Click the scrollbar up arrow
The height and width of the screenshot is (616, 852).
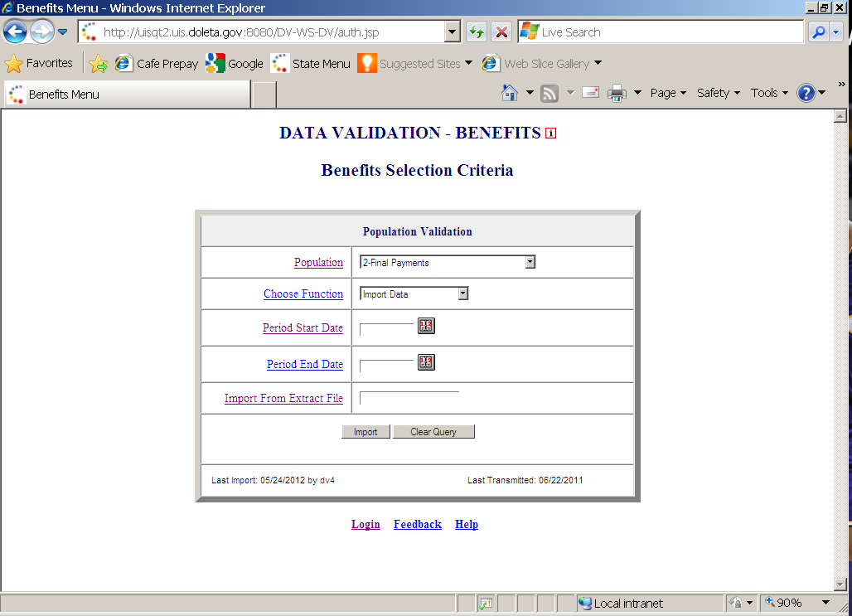click(840, 116)
